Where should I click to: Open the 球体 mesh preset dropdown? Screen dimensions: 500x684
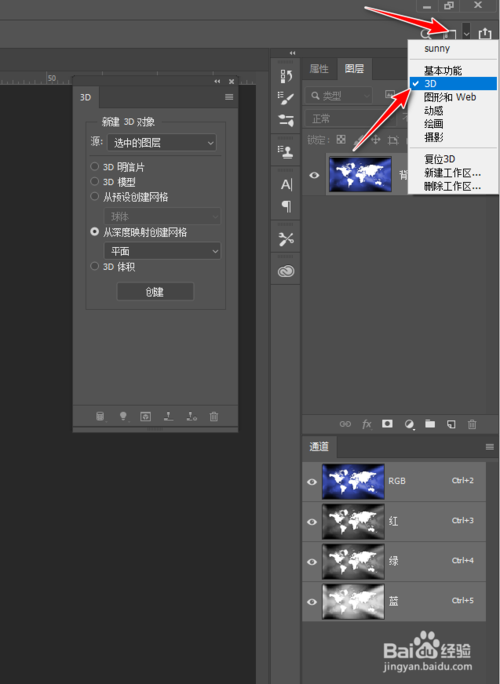tap(162, 216)
